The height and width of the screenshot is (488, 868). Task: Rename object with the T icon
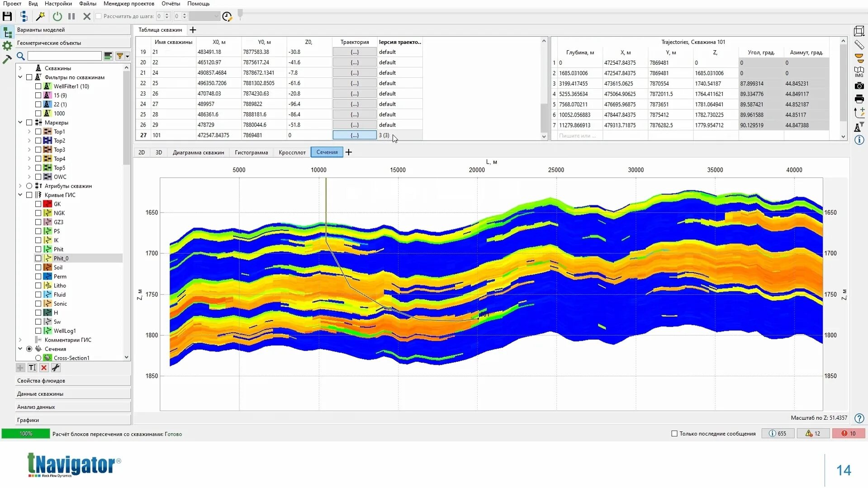(32, 368)
